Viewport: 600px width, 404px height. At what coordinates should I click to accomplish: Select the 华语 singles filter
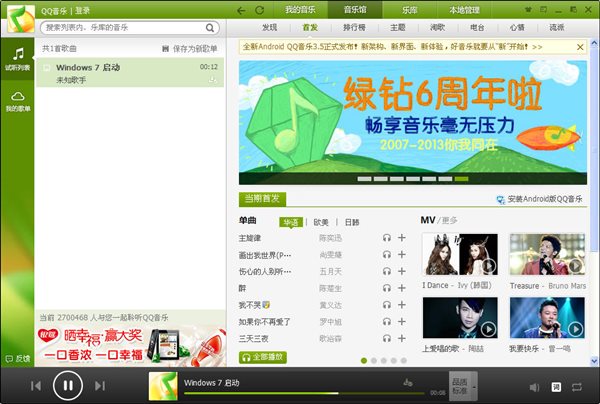tap(291, 222)
